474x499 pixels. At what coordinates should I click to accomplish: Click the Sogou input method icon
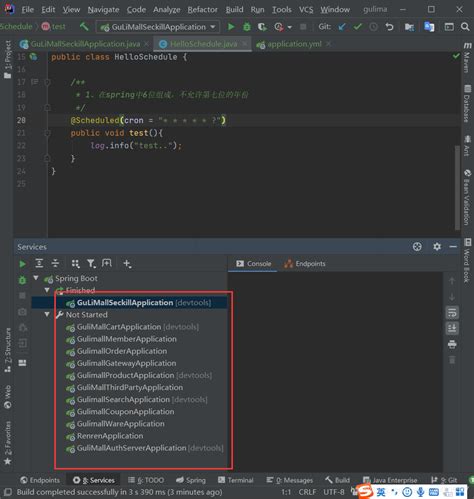pyautogui.click(x=365, y=492)
